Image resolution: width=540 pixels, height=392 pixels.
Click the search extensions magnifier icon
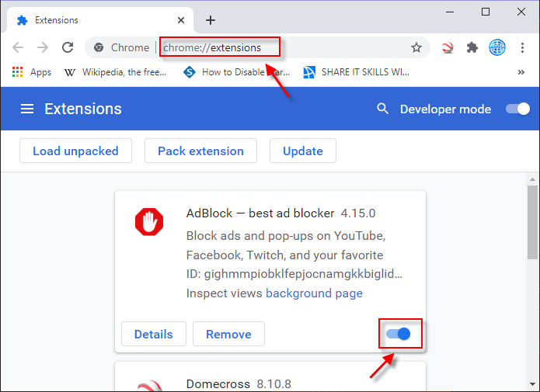pos(382,109)
